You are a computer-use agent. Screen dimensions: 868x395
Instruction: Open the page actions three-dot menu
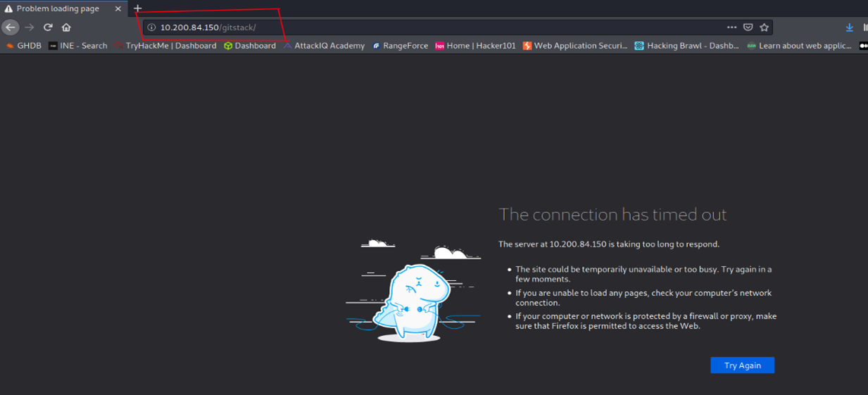[x=731, y=27]
